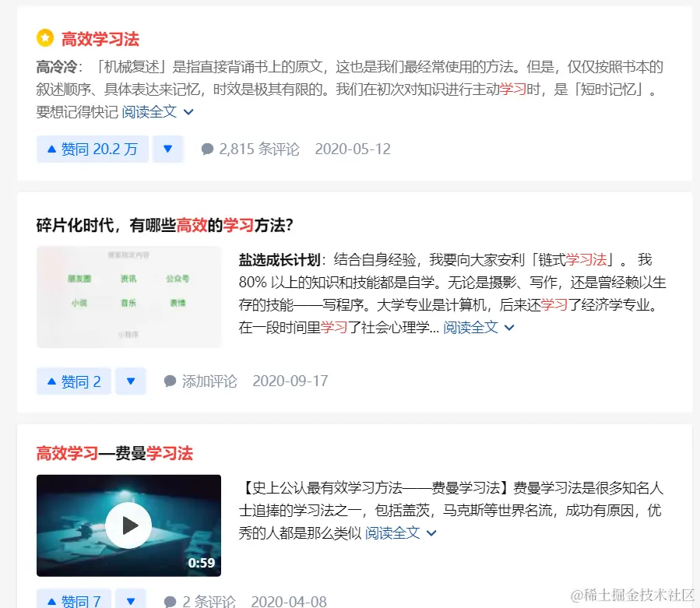Viewport: 700px width, 608px height.
Task: Click the date 2020-04-08
Action: pos(289,601)
